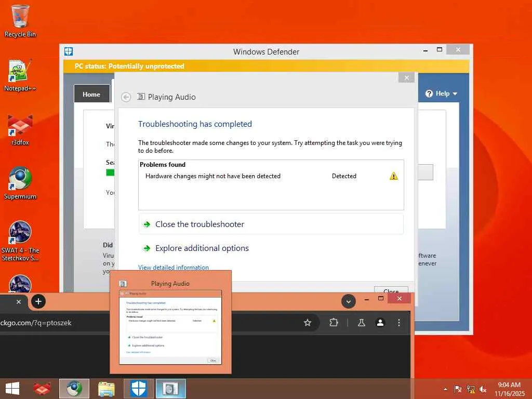The width and height of the screenshot is (532, 399).
Task: Open the Notepad++ desktop shortcut
Action: point(20,75)
